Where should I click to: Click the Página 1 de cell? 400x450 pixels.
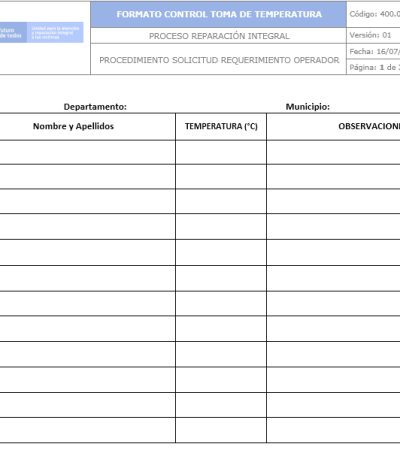(374, 67)
